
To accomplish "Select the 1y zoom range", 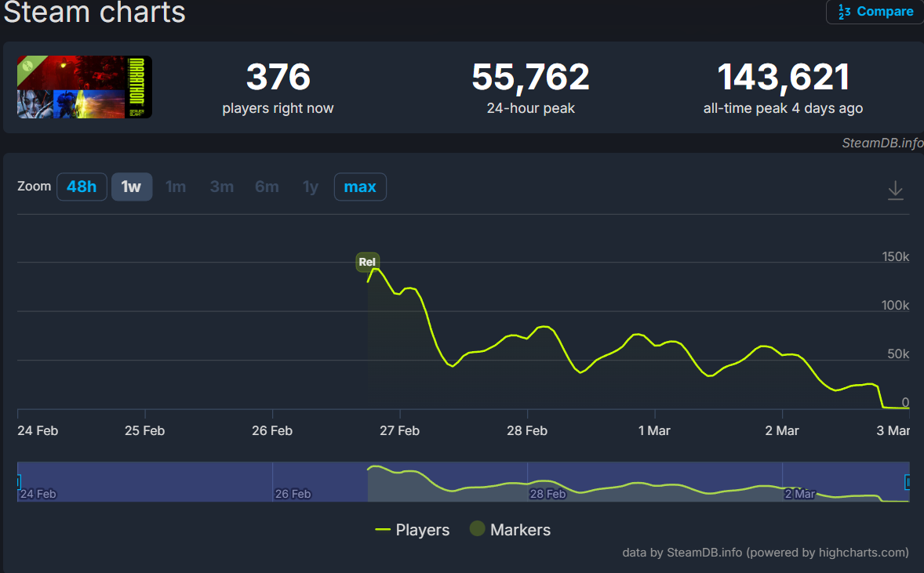I will 311,187.
